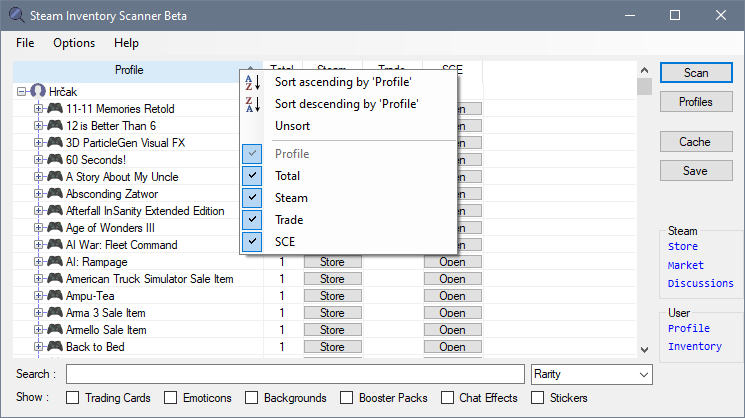
Task: Click the gamepad icon beside 60 Seconds!
Action: [x=55, y=160]
